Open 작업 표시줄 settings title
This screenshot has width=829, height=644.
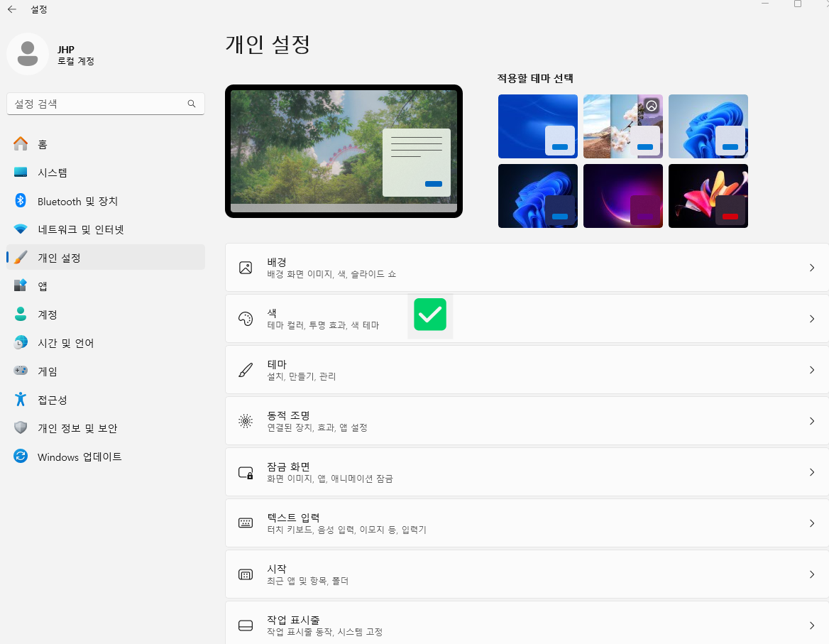click(293, 619)
